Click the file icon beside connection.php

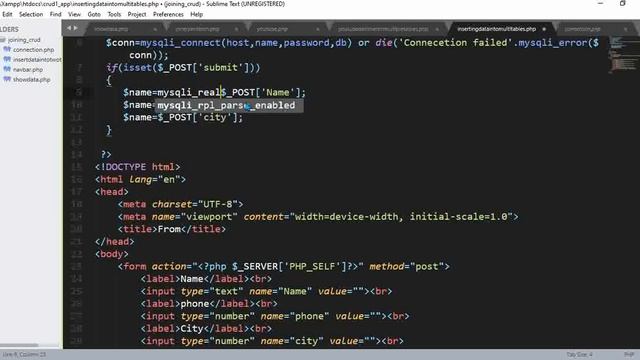[x=7, y=49]
